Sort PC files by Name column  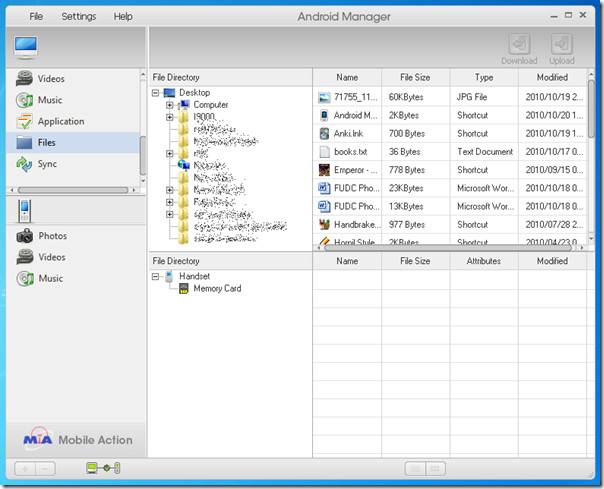click(347, 77)
